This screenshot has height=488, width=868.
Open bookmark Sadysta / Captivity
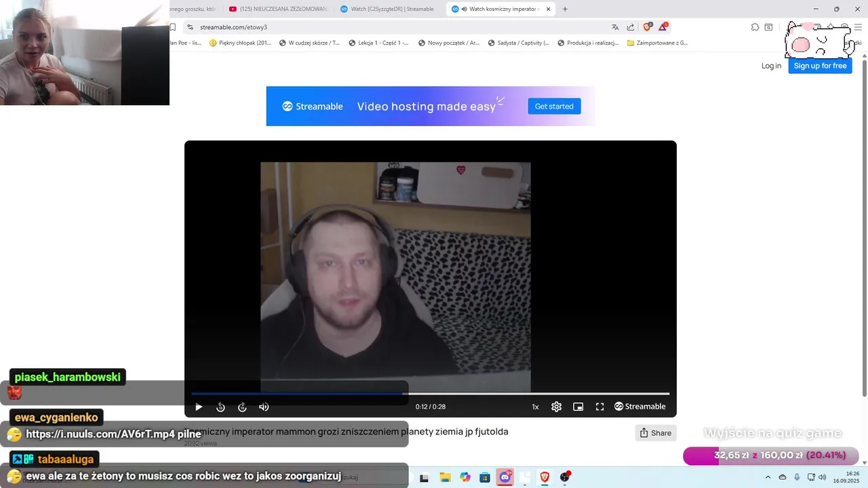point(518,43)
